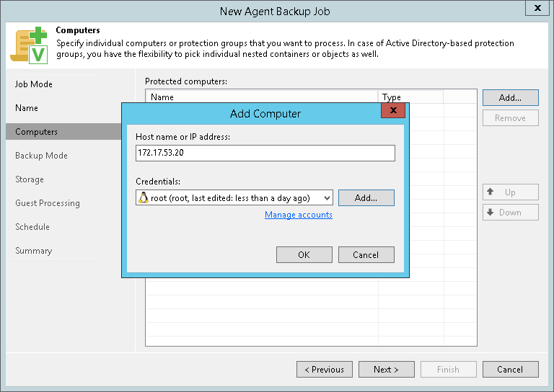Screen dimensions: 554x392
Task: Open the Manage accounts link
Action: click(x=299, y=215)
